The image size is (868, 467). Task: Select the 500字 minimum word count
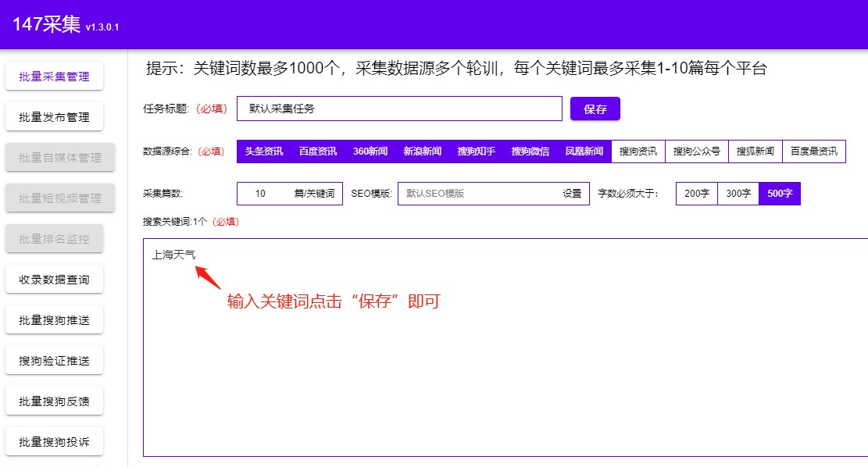pos(780,194)
